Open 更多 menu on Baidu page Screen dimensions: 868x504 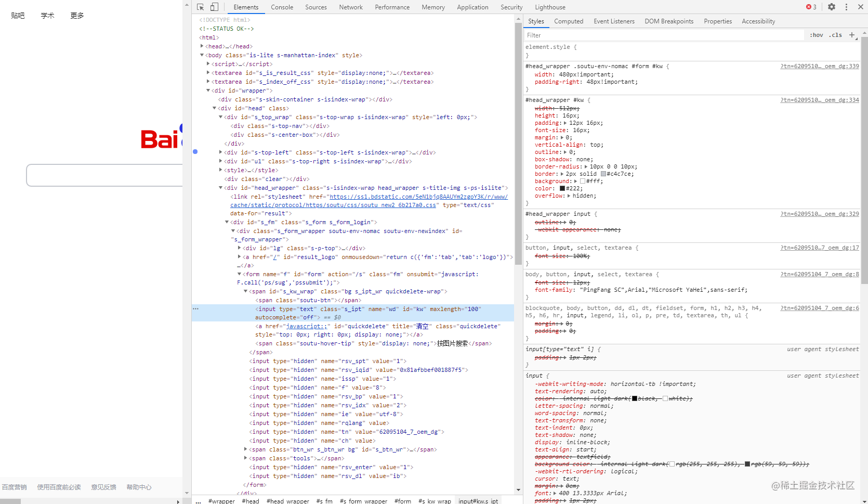77,16
